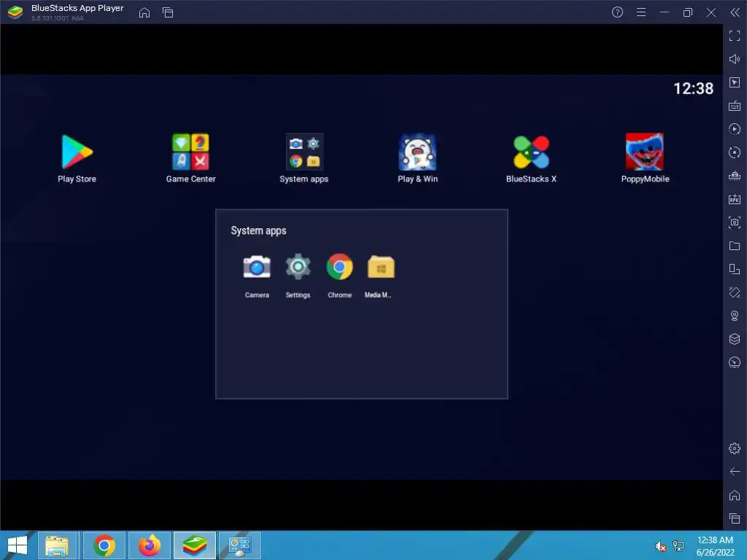Collapse the sidebar with double-arrow icon
Image resolution: width=747 pixels, height=560 pixels.
click(735, 12)
